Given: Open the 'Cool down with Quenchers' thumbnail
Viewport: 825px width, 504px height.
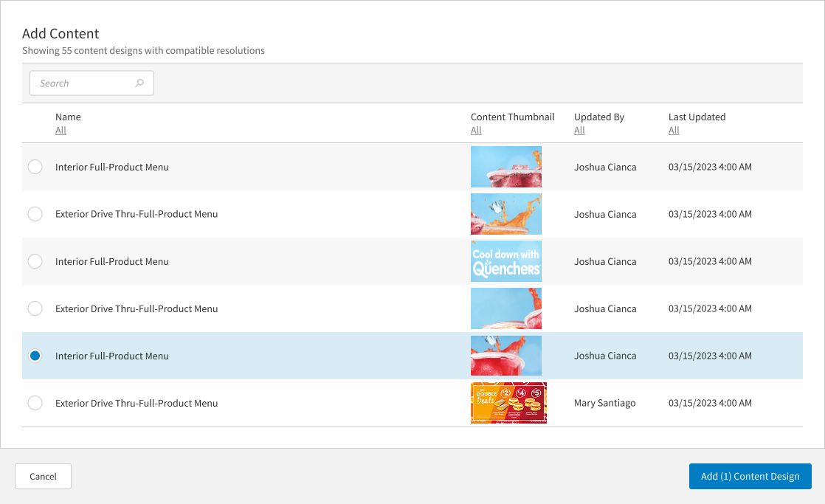Looking at the screenshot, I should coord(506,261).
